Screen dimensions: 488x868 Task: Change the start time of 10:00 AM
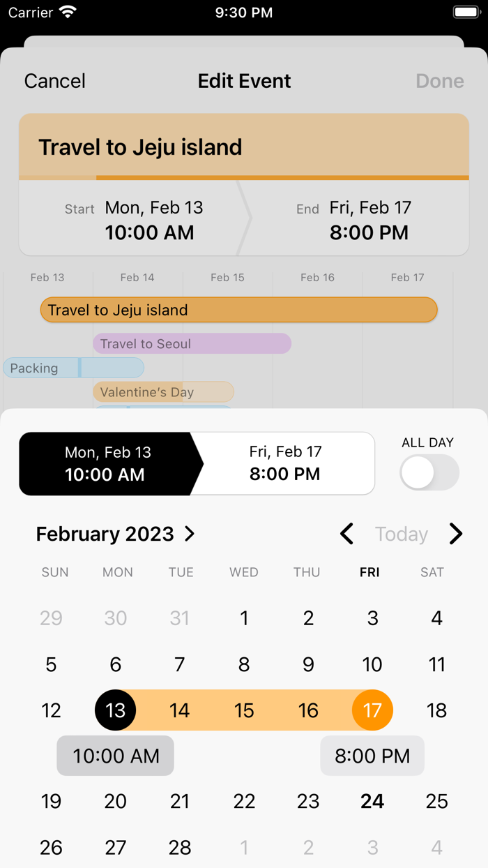(x=115, y=755)
